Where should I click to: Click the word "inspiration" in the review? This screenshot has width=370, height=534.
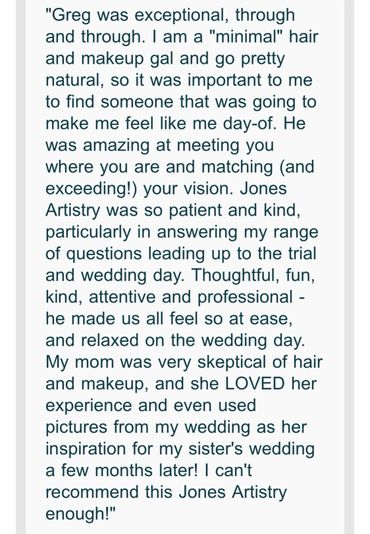[x=86, y=450]
